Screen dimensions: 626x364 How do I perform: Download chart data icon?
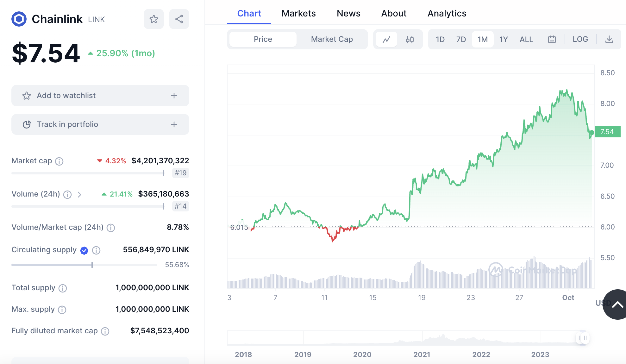click(609, 40)
